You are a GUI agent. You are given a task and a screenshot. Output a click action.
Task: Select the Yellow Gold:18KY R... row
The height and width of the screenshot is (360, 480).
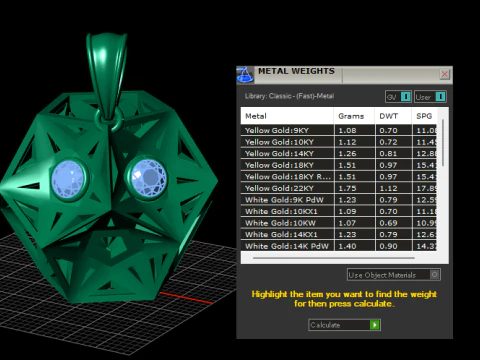[339, 177]
